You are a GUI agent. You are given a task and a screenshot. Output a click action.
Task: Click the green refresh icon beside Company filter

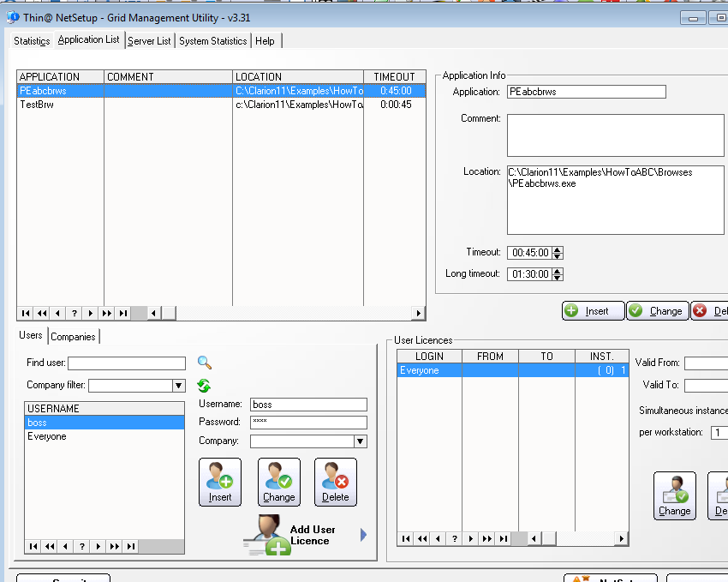204,386
